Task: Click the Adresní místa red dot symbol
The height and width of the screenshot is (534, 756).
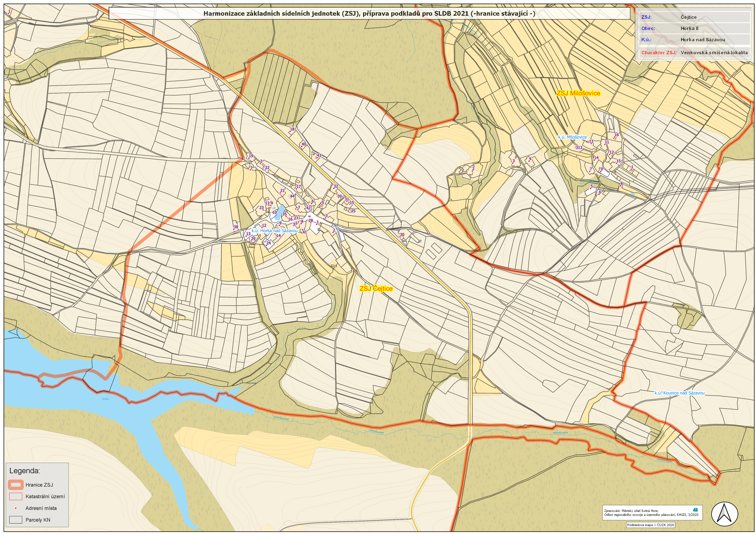Action: [16, 508]
